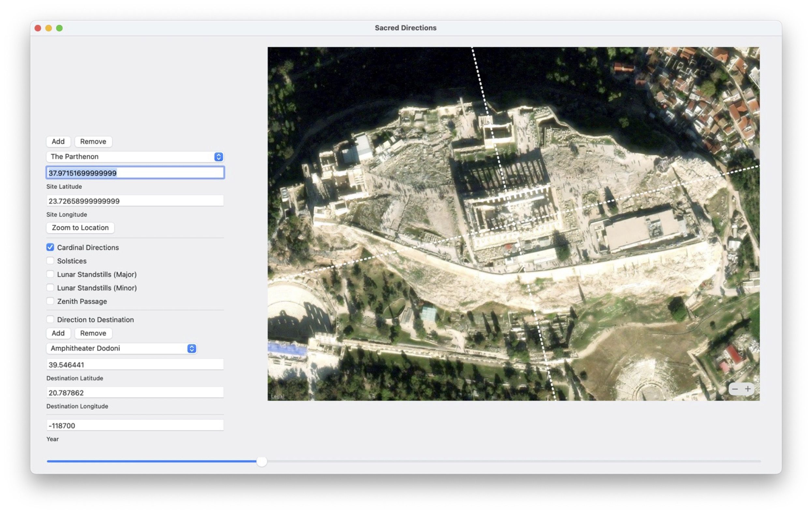Click the year slider handle
The width and height of the screenshot is (812, 514).
(x=262, y=461)
